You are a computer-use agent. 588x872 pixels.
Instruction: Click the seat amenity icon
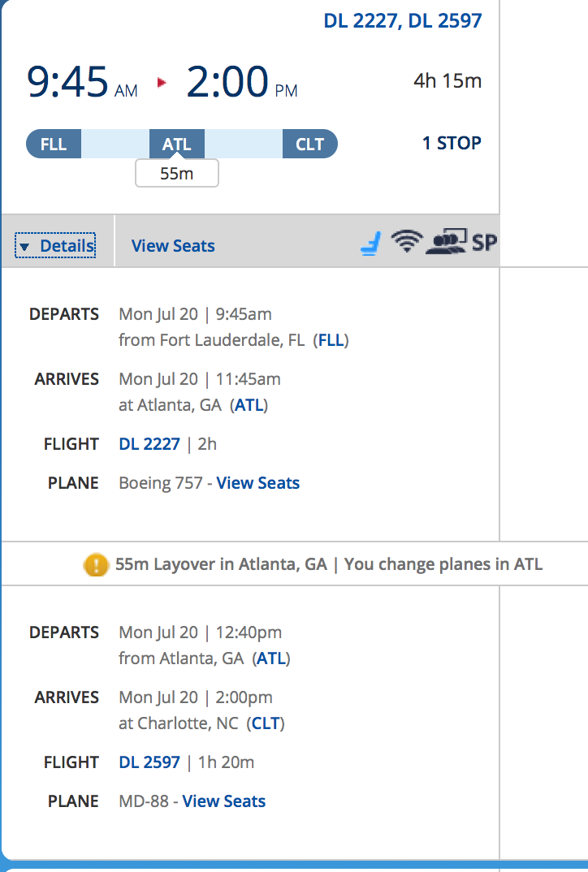coord(370,244)
